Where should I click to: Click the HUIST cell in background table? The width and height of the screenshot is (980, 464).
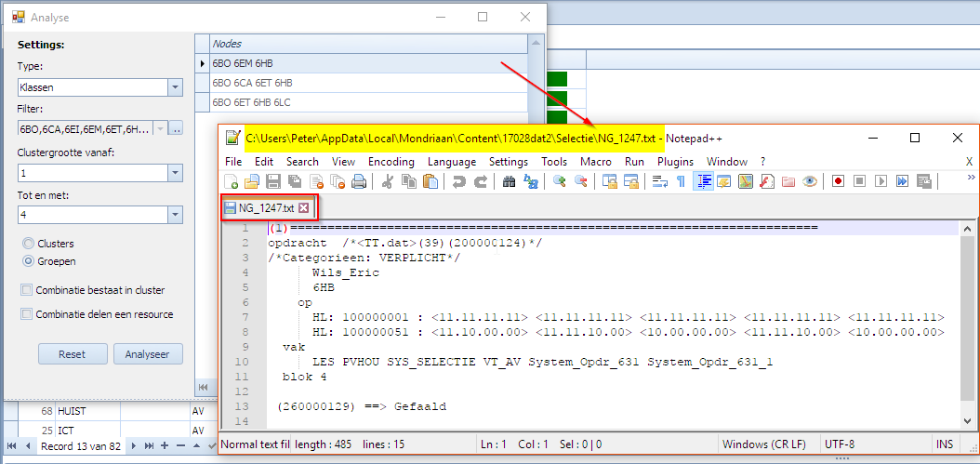point(87,412)
